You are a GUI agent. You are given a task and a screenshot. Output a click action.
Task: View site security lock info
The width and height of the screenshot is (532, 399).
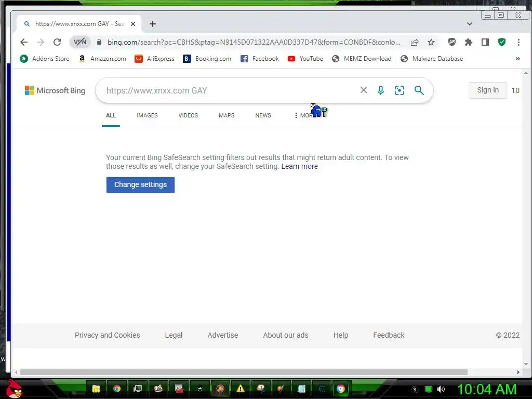99,42
